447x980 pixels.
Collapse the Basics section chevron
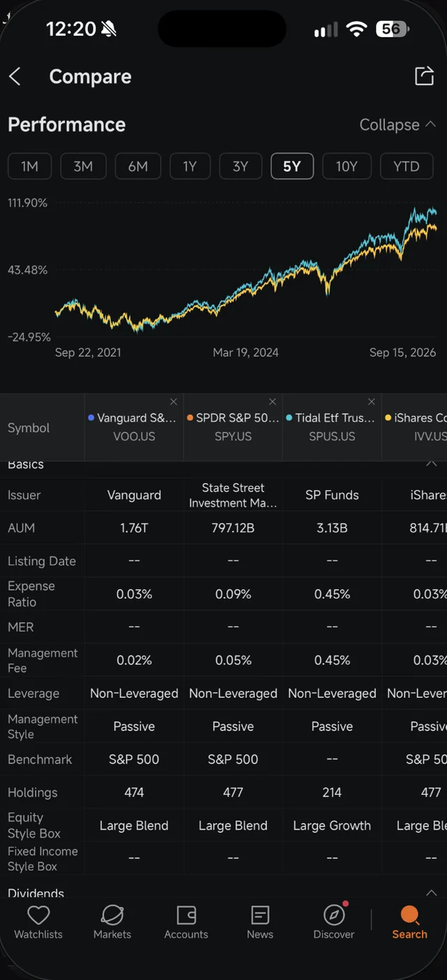tap(431, 464)
